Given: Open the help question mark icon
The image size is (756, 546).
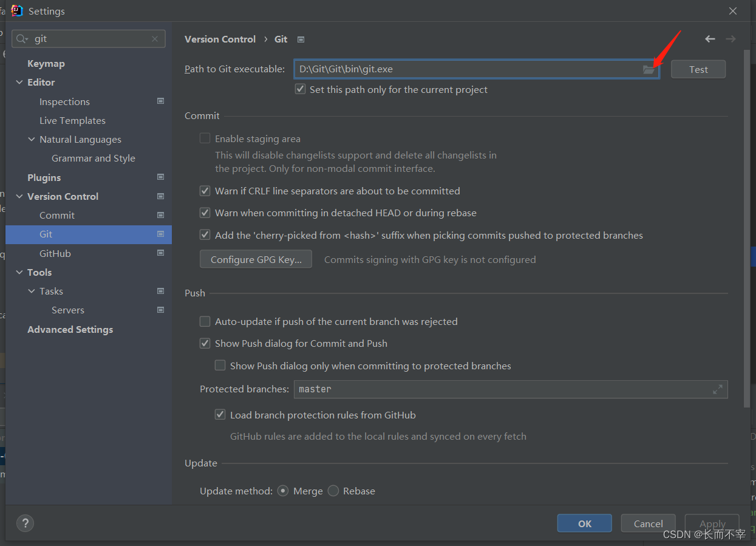Looking at the screenshot, I should click(25, 523).
